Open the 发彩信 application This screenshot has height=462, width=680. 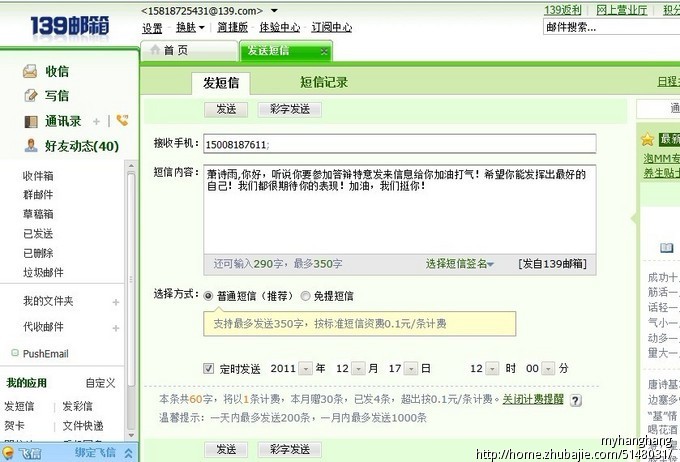tap(78, 406)
